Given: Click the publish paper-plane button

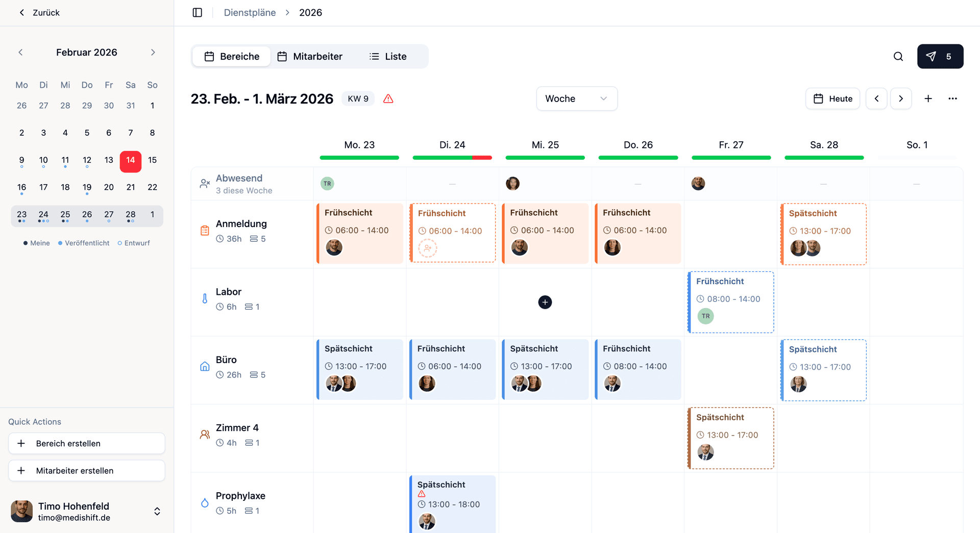Looking at the screenshot, I should click(x=940, y=57).
